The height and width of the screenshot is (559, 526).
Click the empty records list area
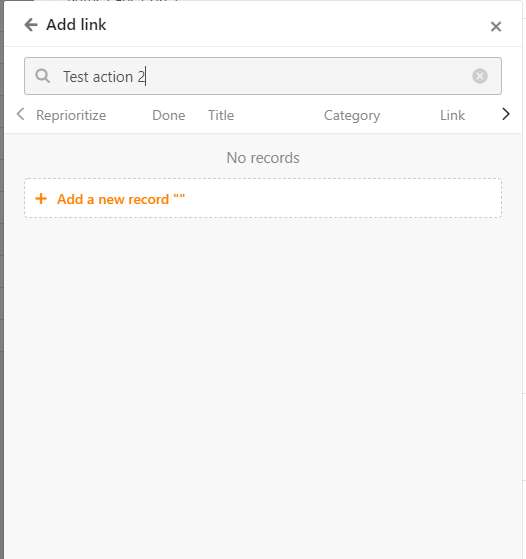[x=263, y=389]
